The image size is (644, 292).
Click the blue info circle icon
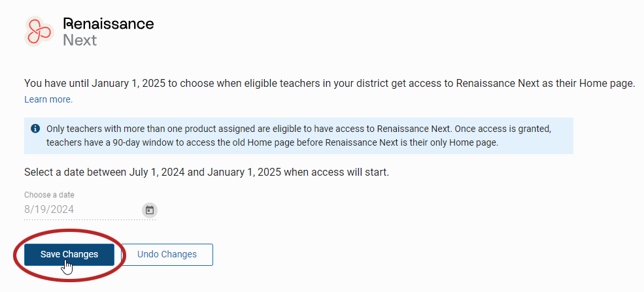pyautogui.click(x=35, y=129)
